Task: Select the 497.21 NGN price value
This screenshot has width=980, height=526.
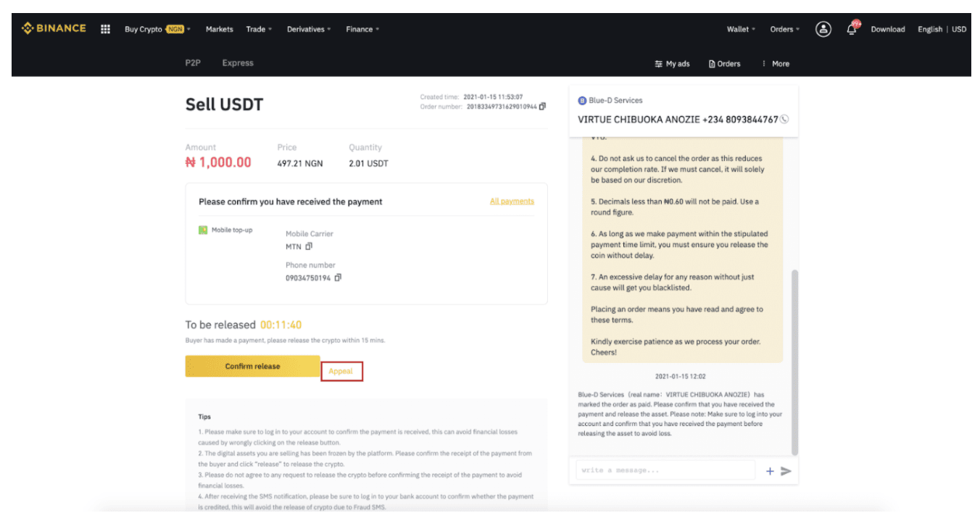Action: tap(300, 164)
